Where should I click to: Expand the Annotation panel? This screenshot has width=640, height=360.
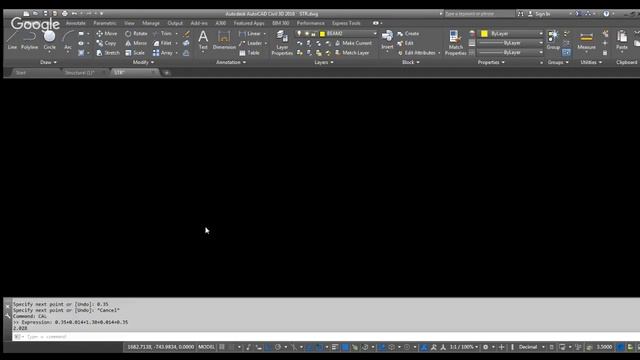tap(231, 62)
